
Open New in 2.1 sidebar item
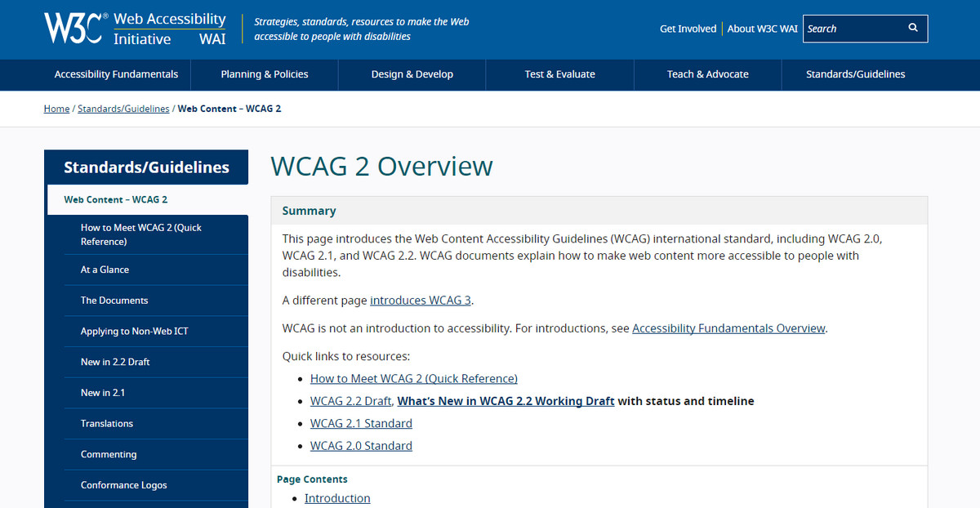click(x=156, y=393)
